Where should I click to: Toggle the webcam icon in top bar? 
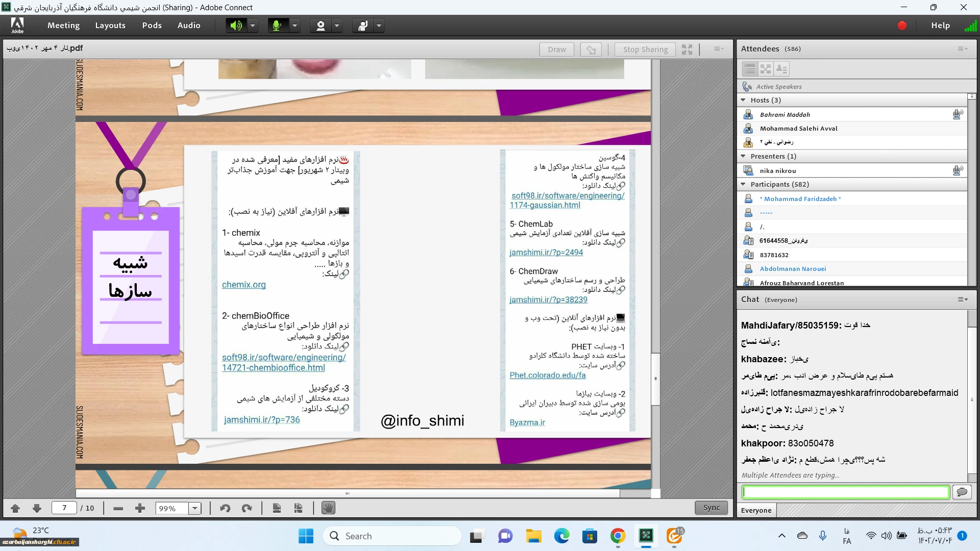point(321,26)
